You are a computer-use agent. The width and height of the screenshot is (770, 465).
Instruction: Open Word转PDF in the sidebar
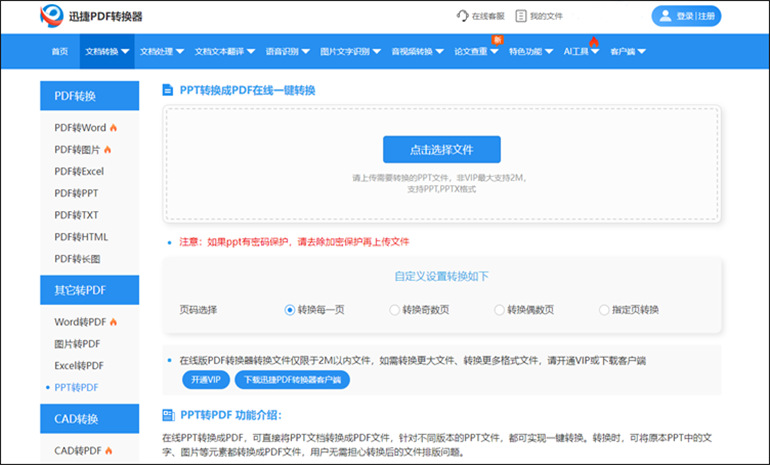[x=80, y=322]
